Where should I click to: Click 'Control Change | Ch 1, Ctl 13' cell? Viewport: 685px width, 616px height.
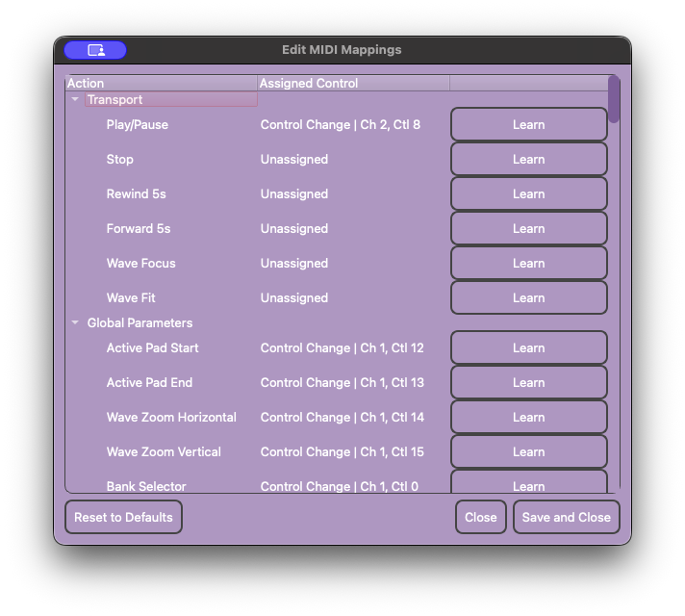[342, 382]
